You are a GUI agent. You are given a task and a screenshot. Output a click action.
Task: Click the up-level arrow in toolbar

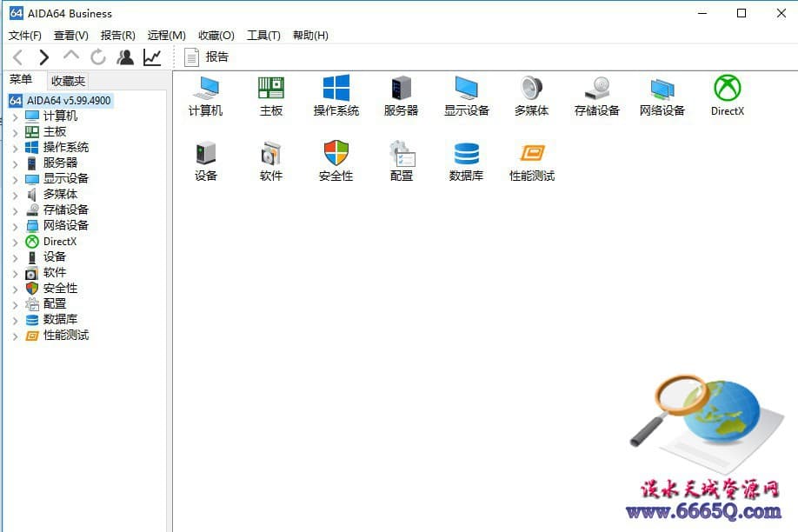point(71,56)
